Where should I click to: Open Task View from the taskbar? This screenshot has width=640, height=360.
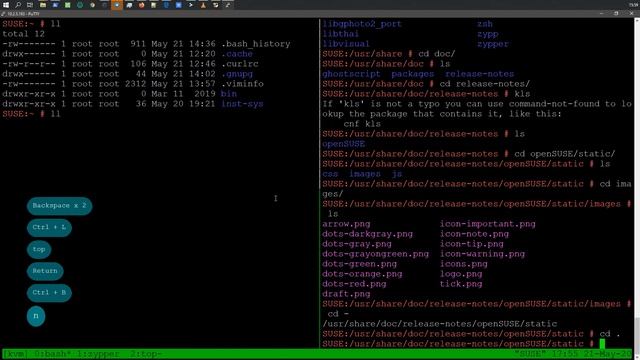tap(30, 5)
